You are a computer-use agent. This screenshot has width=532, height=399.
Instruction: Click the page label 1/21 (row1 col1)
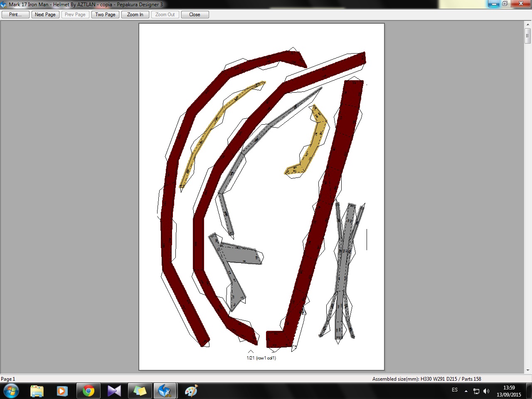pyautogui.click(x=261, y=358)
